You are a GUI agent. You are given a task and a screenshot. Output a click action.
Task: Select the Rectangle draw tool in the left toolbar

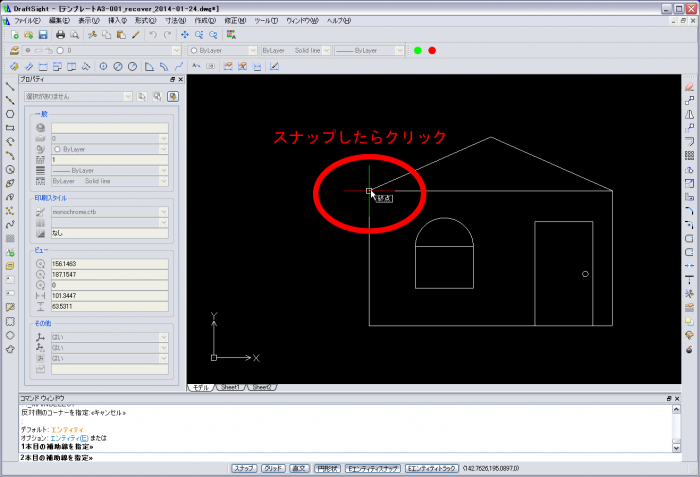click(10, 128)
